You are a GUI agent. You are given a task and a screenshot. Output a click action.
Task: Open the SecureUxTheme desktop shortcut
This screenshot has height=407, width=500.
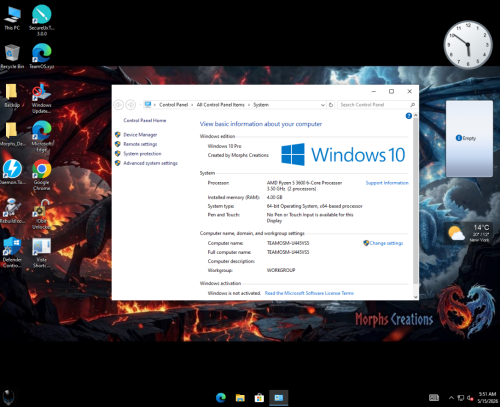coord(42,20)
